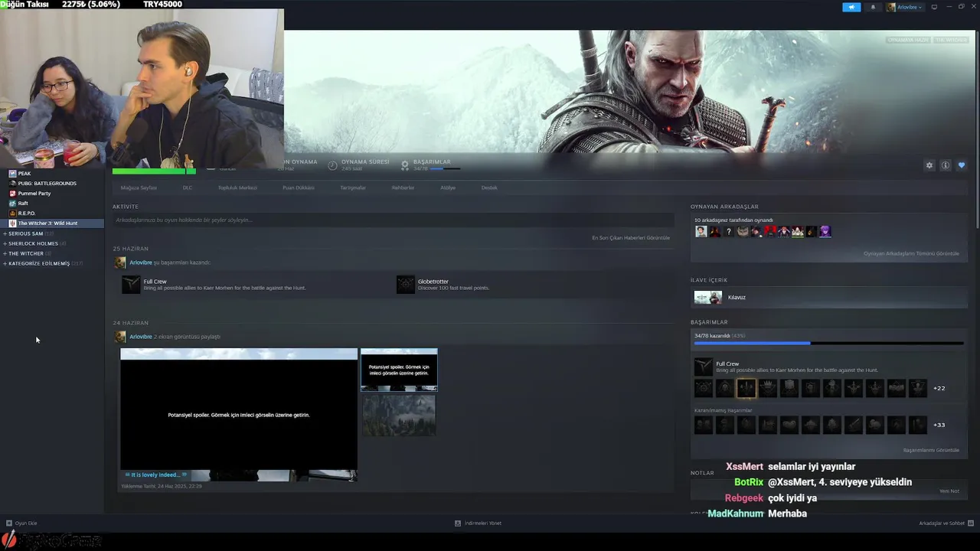Screen dimensions: 980x551
Task: Open the Başarımlarımı Görüntüle link
Action: coord(931,450)
